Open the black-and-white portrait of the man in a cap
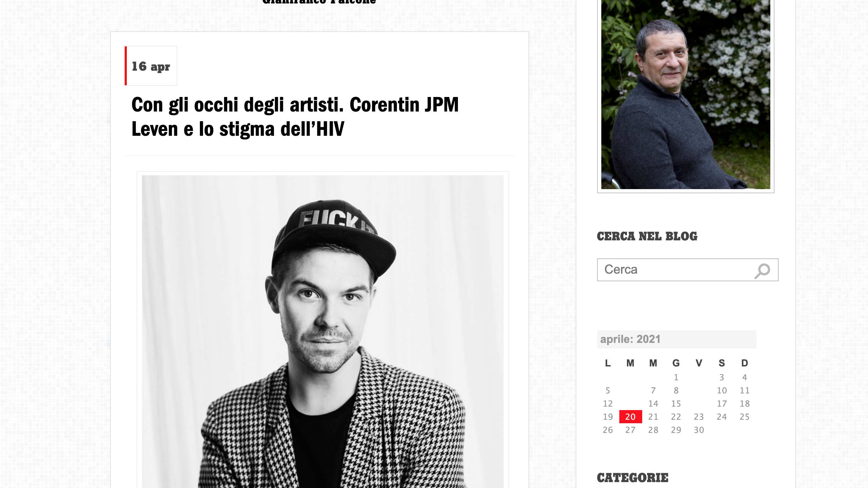Viewport: 868px width, 488px height. point(322,331)
